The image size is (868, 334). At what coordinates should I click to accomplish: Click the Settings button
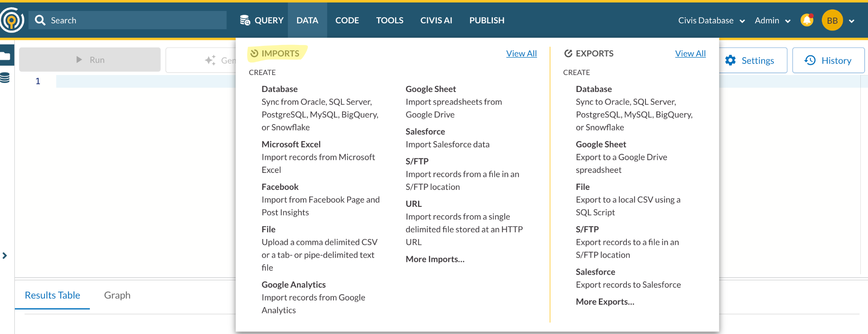coord(753,60)
